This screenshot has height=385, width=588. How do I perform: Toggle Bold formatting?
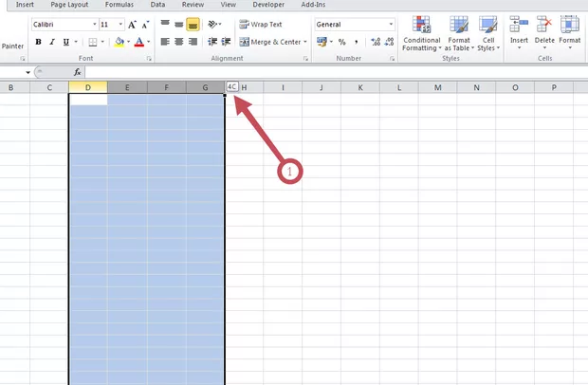click(38, 42)
